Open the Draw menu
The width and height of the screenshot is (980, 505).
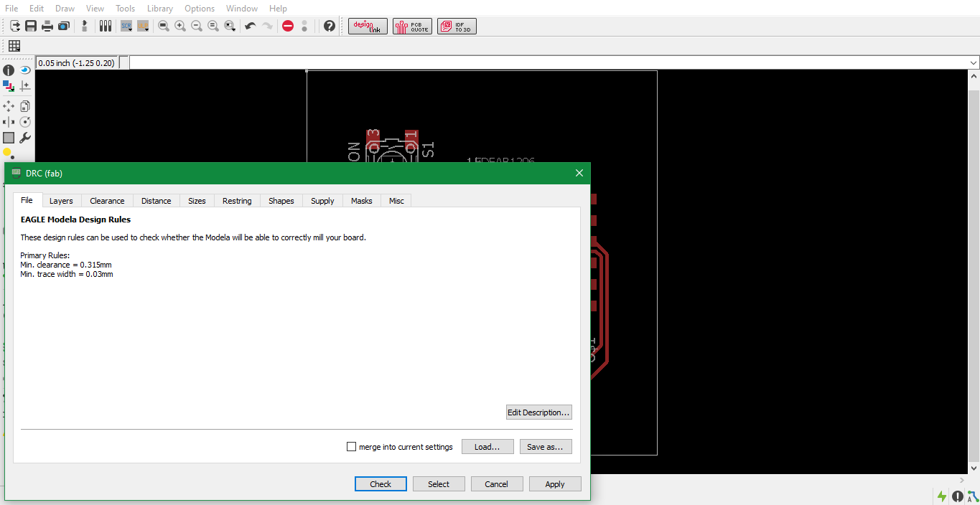click(65, 9)
